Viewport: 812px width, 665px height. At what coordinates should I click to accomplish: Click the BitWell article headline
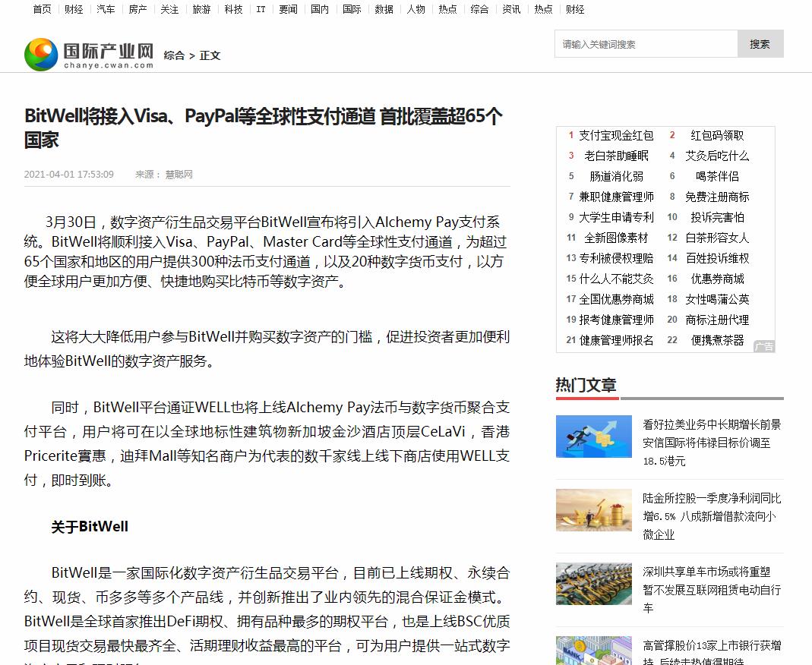pos(263,128)
